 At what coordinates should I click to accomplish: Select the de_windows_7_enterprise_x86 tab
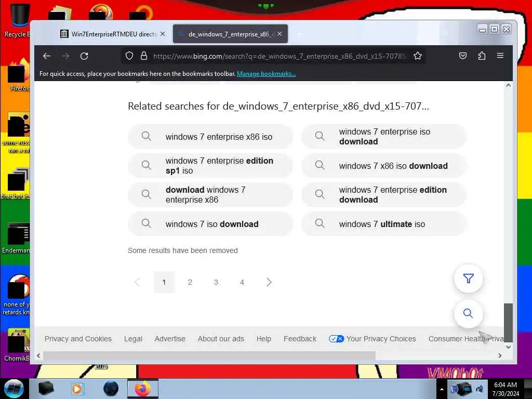pyautogui.click(x=230, y=34)
